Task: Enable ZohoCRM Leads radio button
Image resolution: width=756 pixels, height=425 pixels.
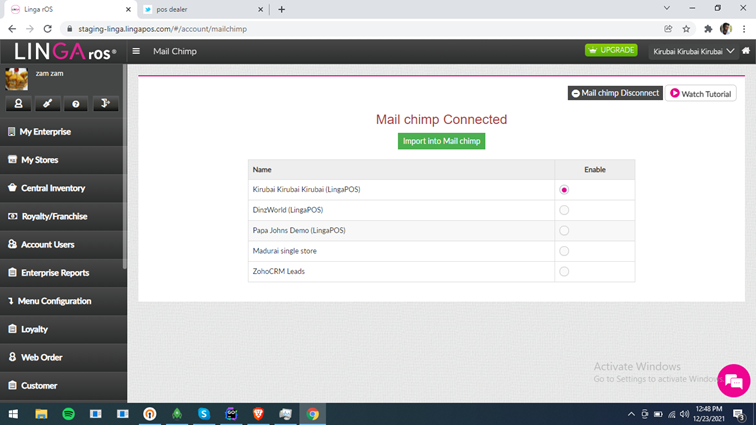Action: [x=564, y=272]
